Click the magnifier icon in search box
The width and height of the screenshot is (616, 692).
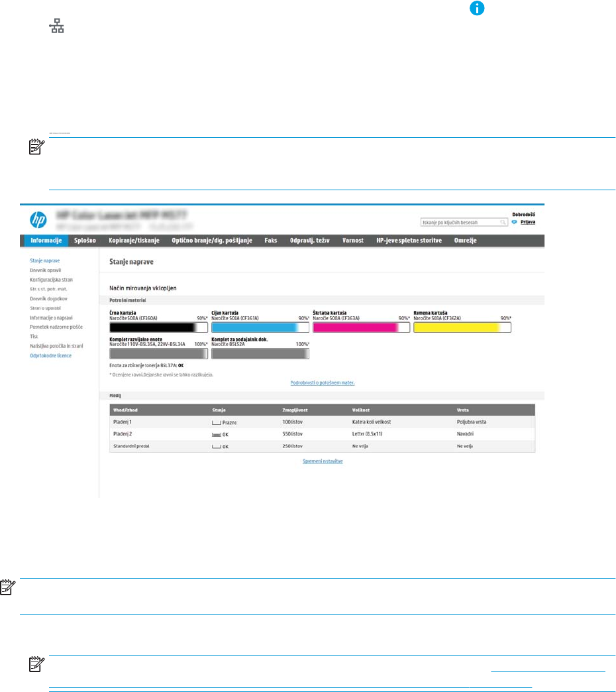pyautogui.click(x=503, y=222)
